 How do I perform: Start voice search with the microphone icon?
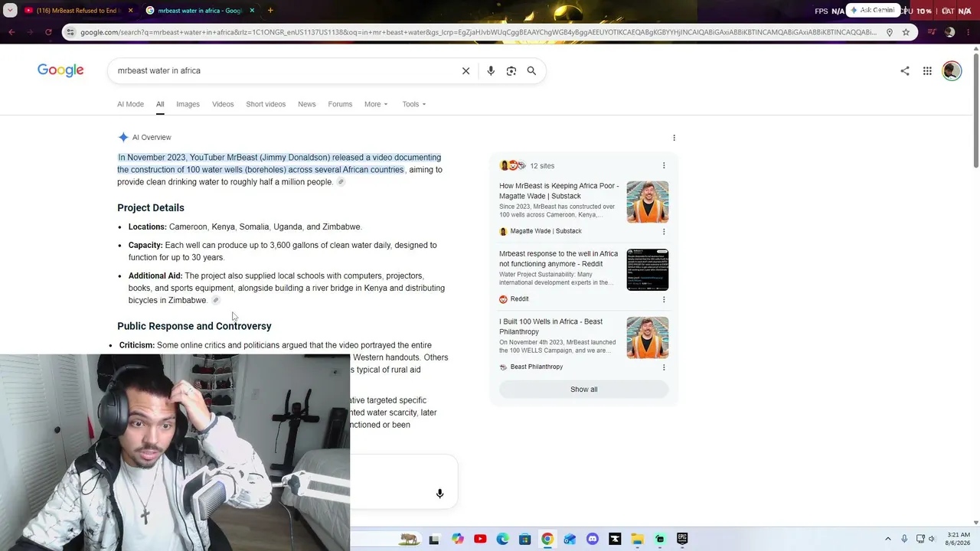[x=491, y=70]
